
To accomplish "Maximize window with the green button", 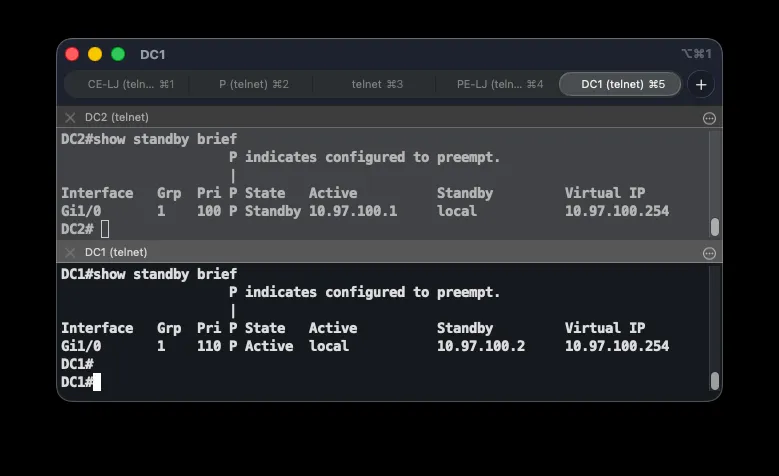I will click(118, 54).
